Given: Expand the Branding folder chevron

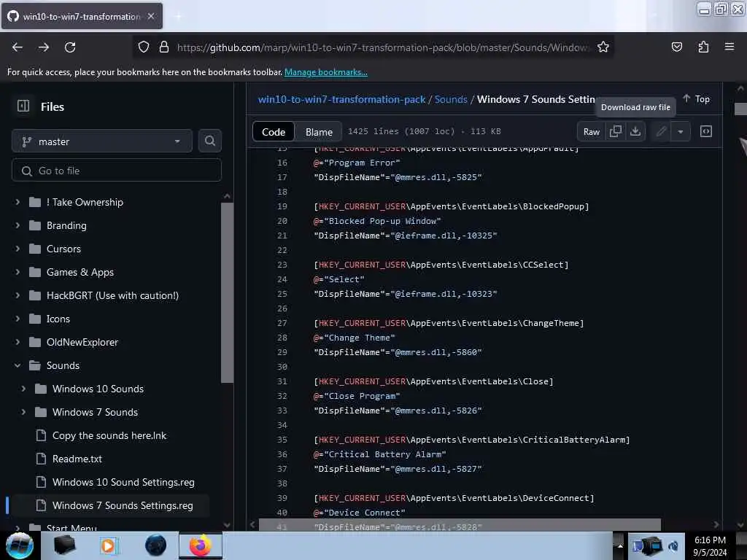Looking at the screenshot, I should tap(18, 225).
